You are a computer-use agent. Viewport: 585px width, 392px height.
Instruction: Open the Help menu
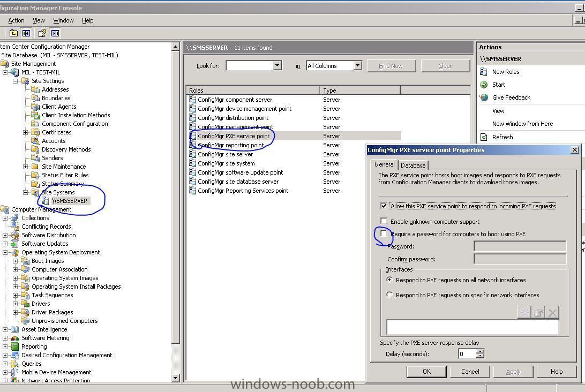click(88, 20)
